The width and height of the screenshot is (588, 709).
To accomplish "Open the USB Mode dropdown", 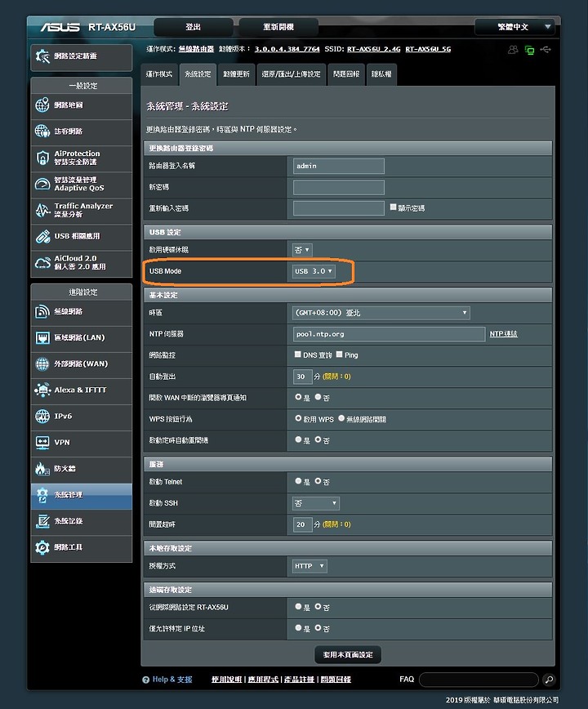I will point(314,271).
